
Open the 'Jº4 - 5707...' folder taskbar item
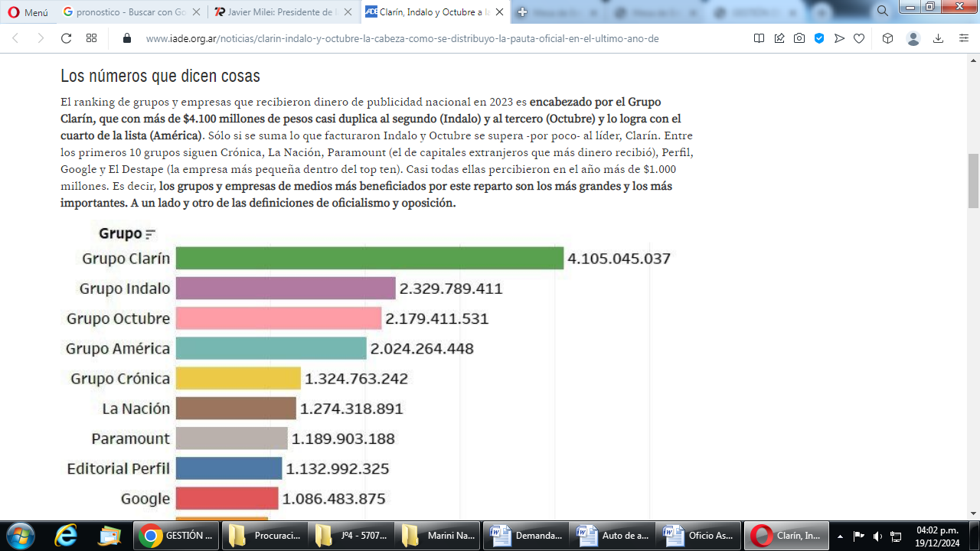click(x=351, y=536)
